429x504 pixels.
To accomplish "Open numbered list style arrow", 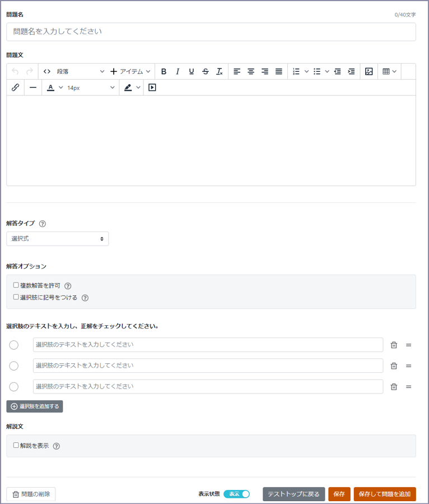I will 307,71.
